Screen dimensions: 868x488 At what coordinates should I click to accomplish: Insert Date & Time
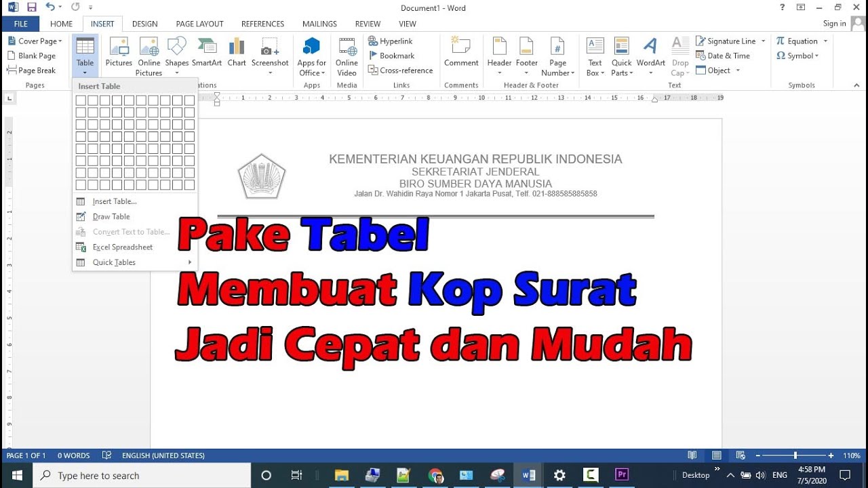(x=723, y=56)
